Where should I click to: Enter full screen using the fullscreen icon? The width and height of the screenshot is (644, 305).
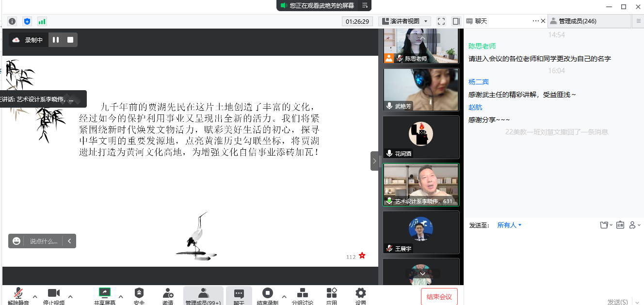pos(441,21)
